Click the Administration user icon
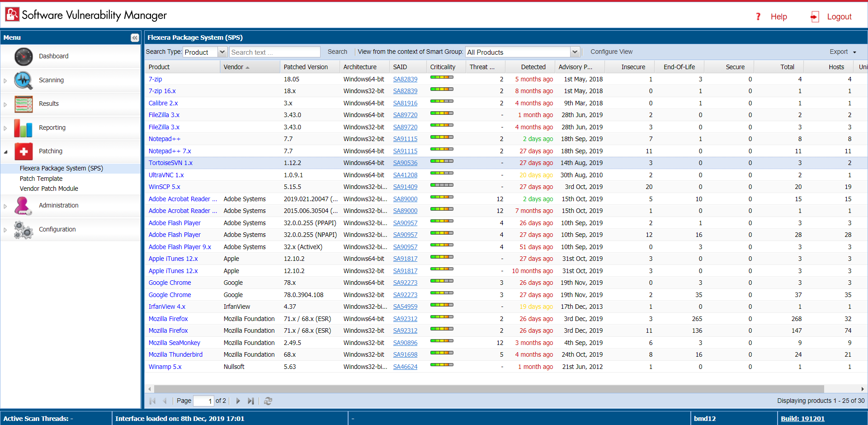This screenshot has width=868, height=425. click(x=24, y=206)
